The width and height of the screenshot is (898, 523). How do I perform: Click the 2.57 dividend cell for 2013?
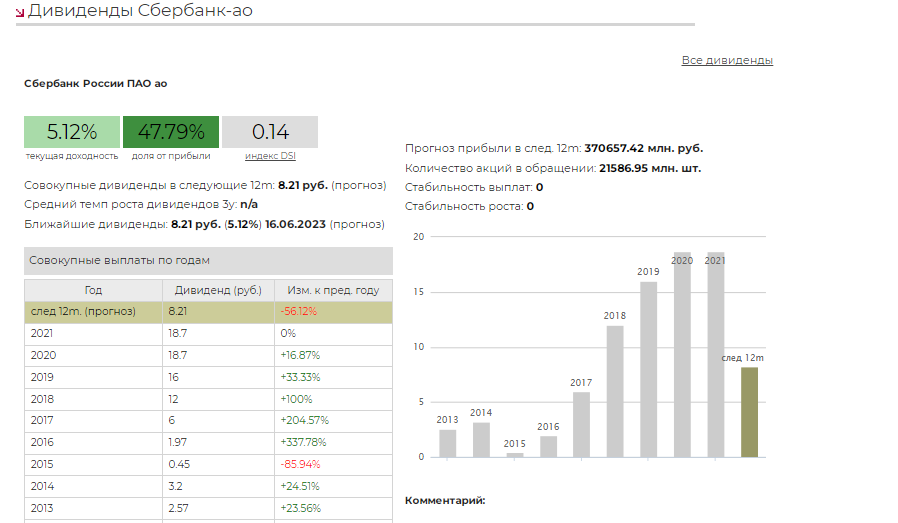(218, 508)
